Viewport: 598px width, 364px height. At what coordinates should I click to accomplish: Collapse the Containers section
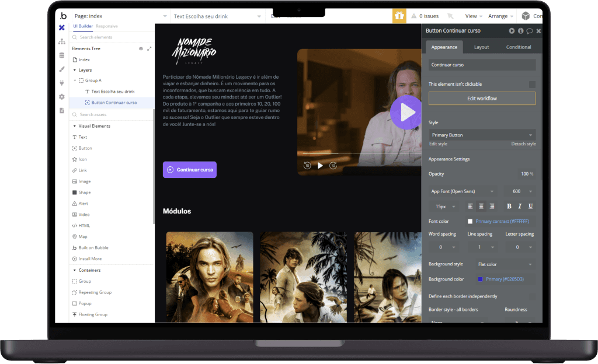coord(75,270)
